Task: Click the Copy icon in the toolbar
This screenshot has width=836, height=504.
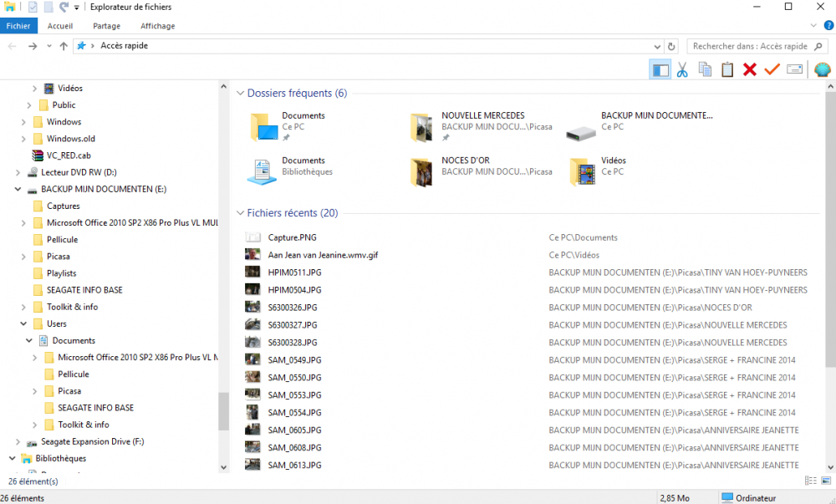Action: 705,69
